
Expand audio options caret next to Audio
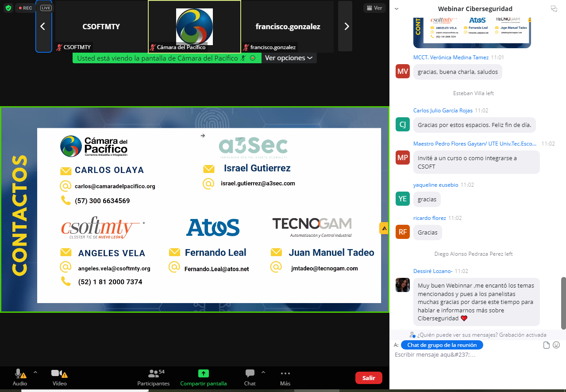tap(35, 372)
